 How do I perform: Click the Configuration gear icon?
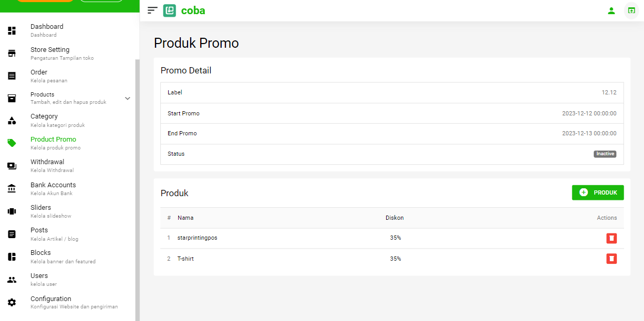[x=12, y=302]
